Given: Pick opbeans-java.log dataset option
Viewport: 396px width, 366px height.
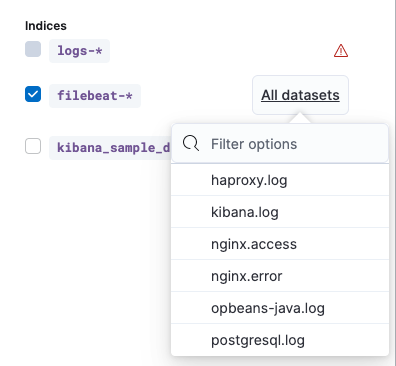Looking at the screenshot, I should [280, 308].
